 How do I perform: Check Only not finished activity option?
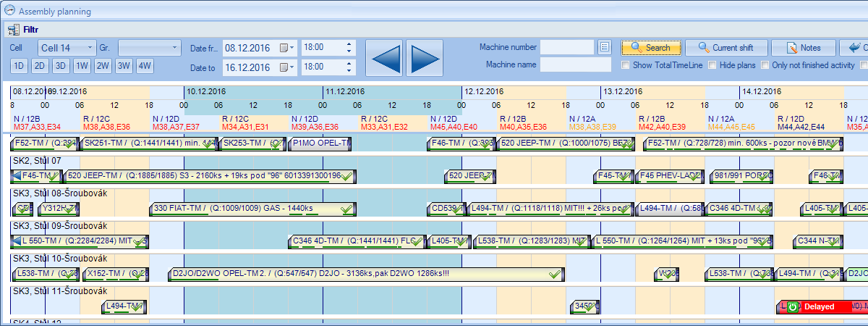coord(765,65)
